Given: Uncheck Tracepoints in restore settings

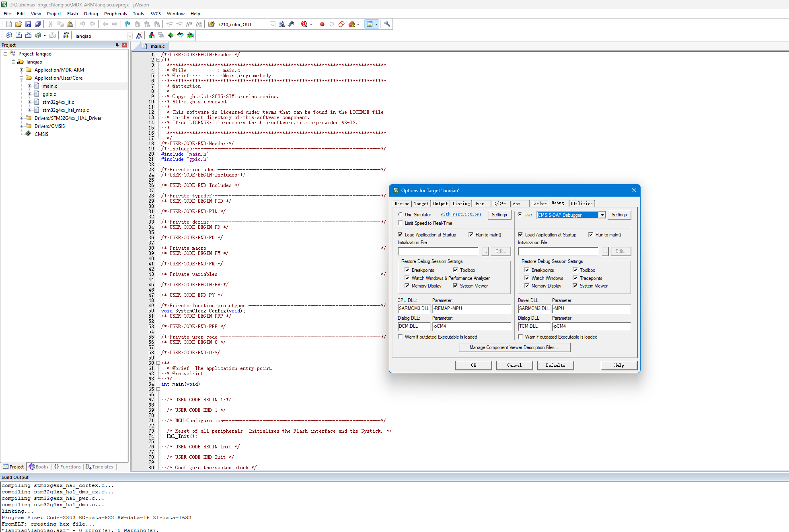Looking at the screenshot, I should [x=575, y=278].
